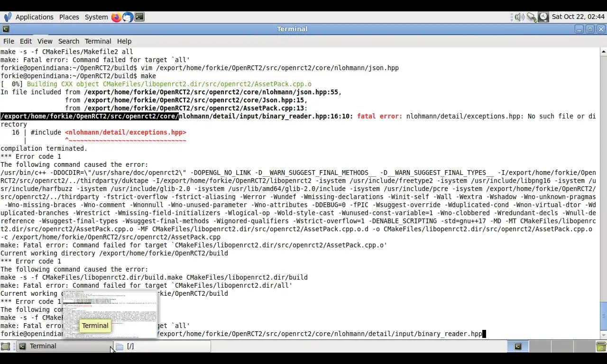The image size is (607, 364).
Task: Open the Help menu in Terminal
Action: point(124,41)
